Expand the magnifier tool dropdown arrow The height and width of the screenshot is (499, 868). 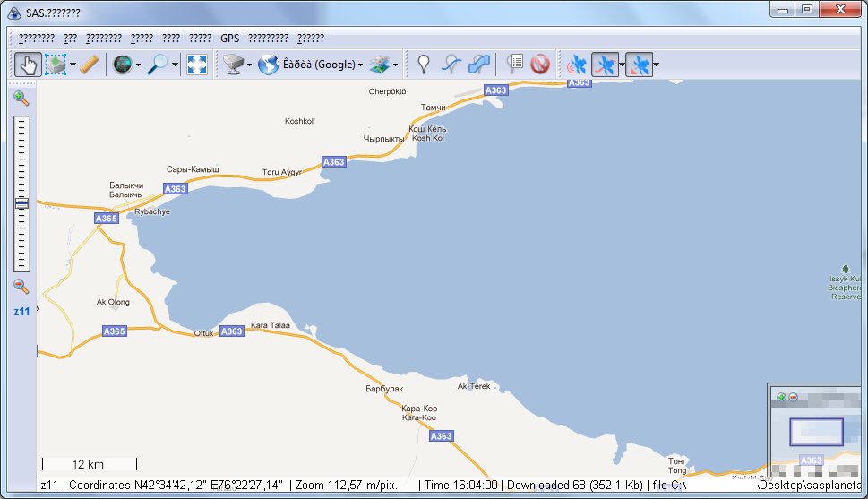[x=176, y=65]
